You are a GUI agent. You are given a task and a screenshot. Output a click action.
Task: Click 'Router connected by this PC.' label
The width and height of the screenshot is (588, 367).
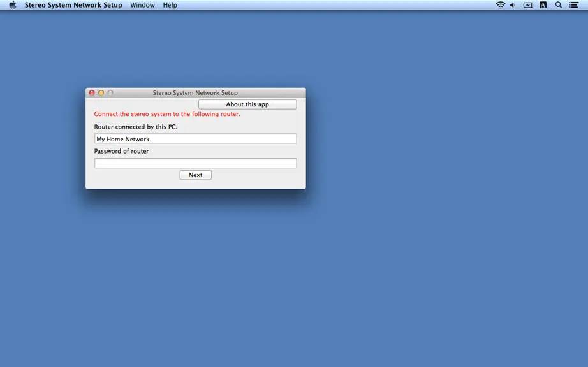coord(136,127)
